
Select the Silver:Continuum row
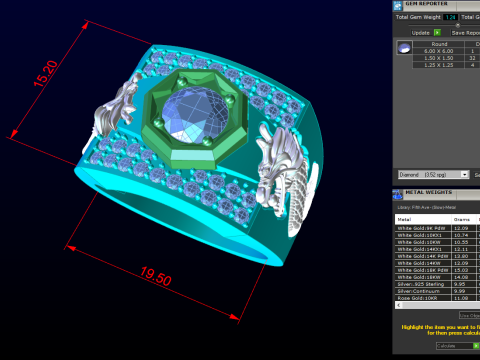[438, 291]
